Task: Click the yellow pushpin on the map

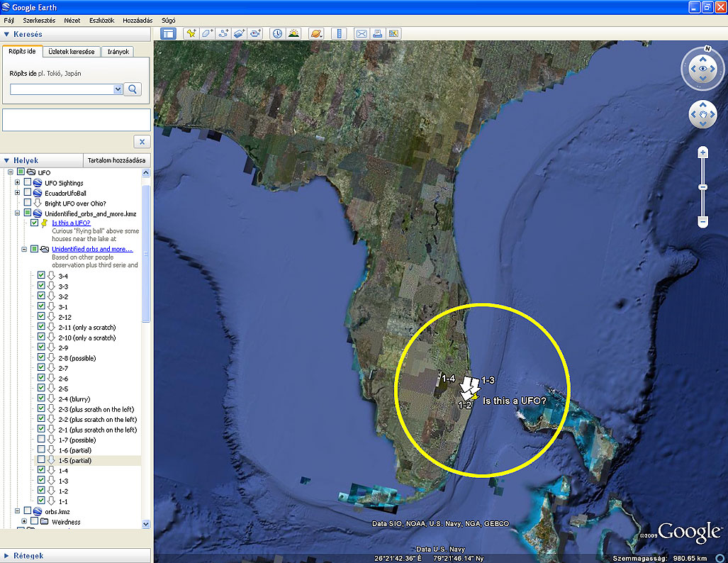Action: (474, 396)
